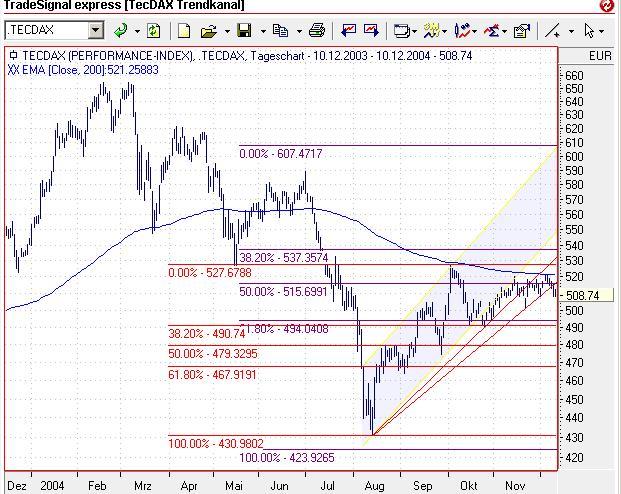Select the 0.00% - 527.6788 Fibonacci label
This screenshot has height=494, width=621.
(210, 273)
